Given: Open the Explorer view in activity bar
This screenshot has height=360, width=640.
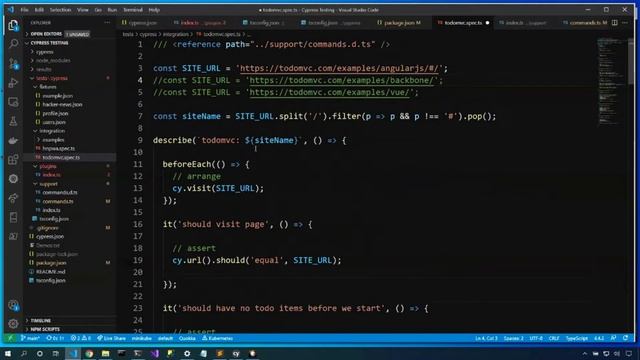Looking at the screenshot, I should (x=13, y=26).
